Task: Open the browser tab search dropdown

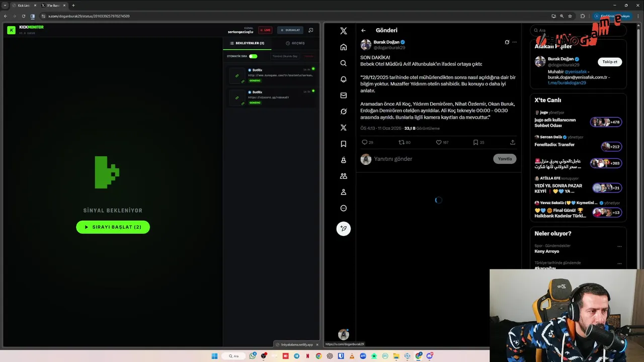Action: [5, 6]
